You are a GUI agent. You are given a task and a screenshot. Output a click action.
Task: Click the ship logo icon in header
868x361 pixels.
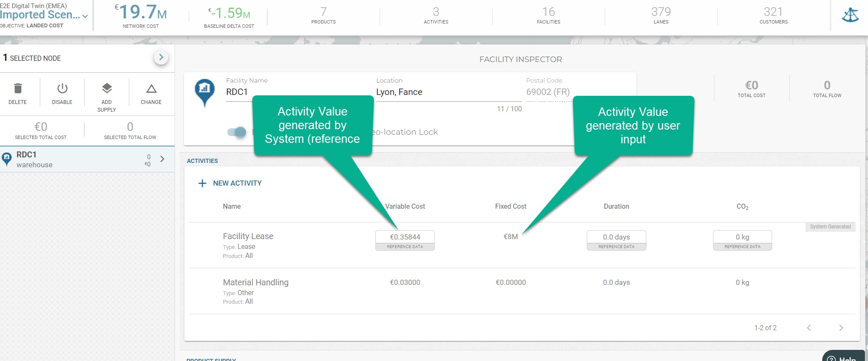tap(850, 15)
